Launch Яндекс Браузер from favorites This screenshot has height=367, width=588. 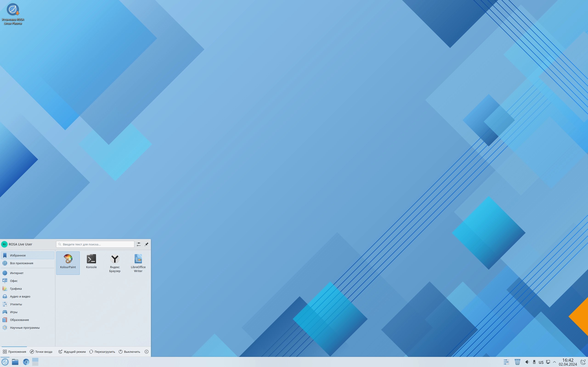coord(115,263)
